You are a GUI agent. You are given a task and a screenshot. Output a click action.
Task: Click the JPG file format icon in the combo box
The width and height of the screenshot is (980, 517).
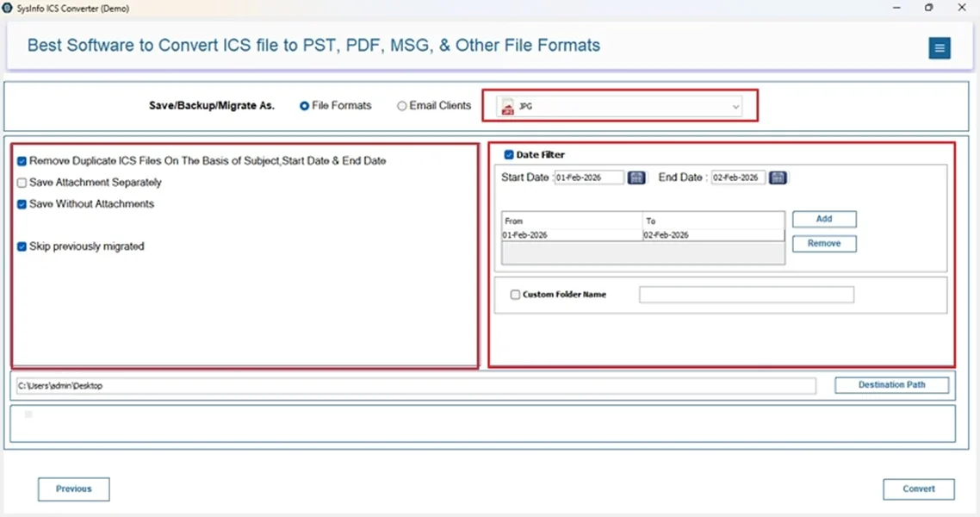[x=507, y=106]
